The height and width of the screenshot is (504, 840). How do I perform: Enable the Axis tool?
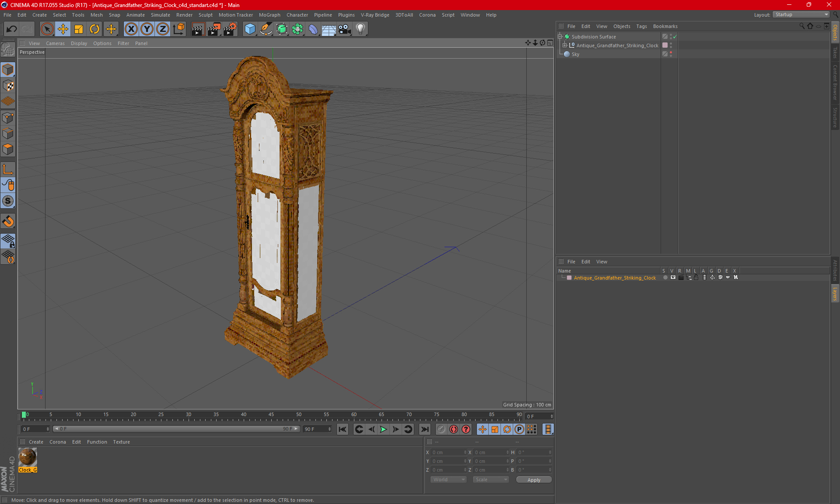click(8, 169)
